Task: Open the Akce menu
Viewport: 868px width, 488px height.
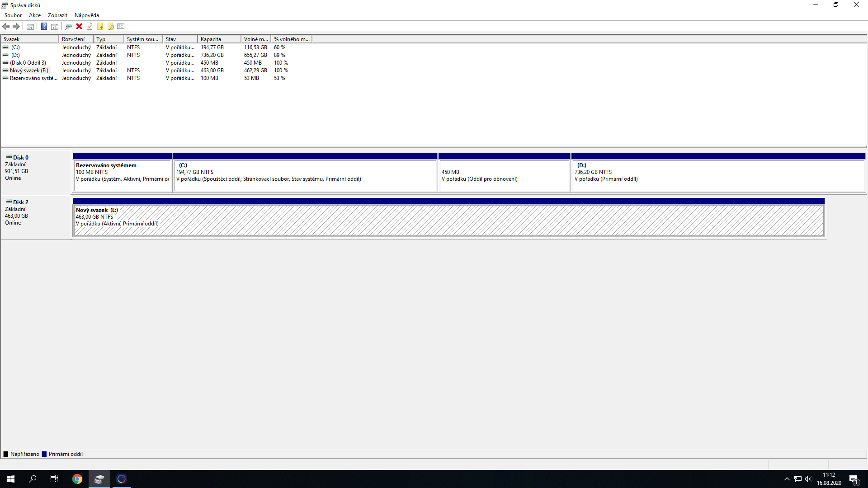Action: [x=35, y=15]
